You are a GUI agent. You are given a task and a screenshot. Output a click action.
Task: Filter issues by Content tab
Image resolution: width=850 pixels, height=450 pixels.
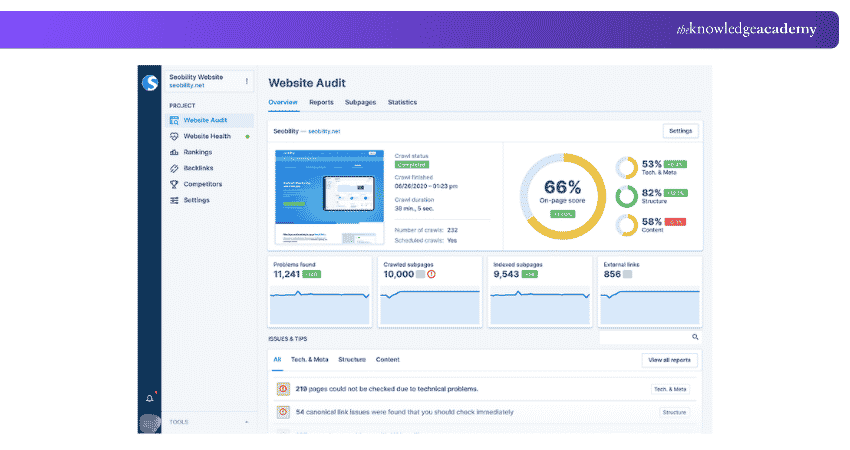[388, 359]
